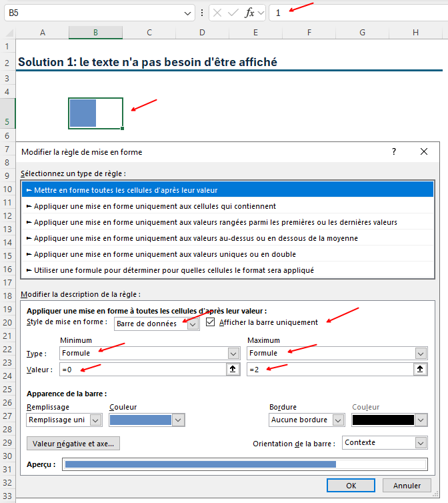Viewport: 448px width, 503px height.
Task: Click the OK button
Action: pos(351,486)
